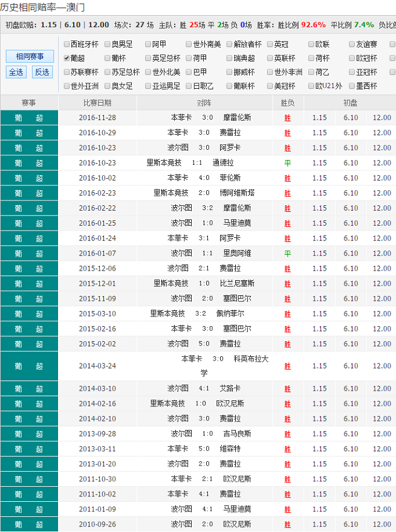Screen dimensions: 396x532
Task: Toggle the 瑞典超 checkbox
Action: click(229, 59)
